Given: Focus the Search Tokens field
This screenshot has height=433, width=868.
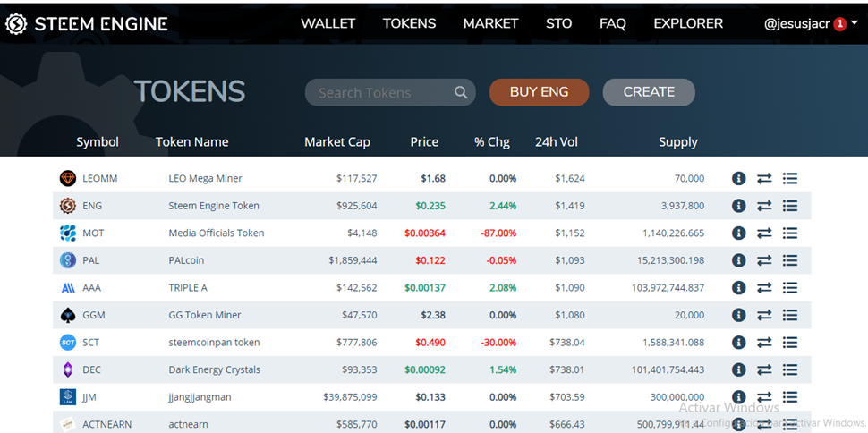Looking at the screenshot, I should [x=390, y=92].
